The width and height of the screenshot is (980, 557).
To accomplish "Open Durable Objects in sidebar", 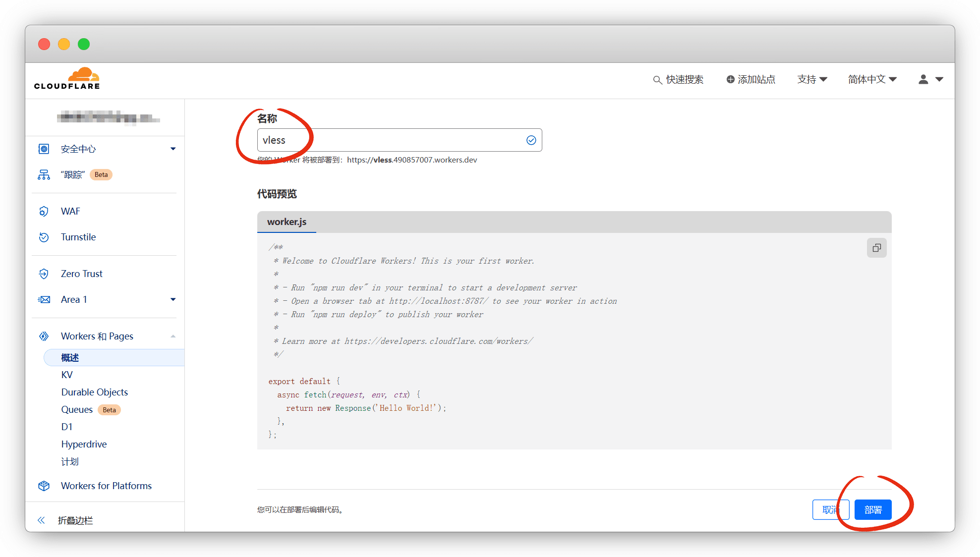I will tap(94, 392).
